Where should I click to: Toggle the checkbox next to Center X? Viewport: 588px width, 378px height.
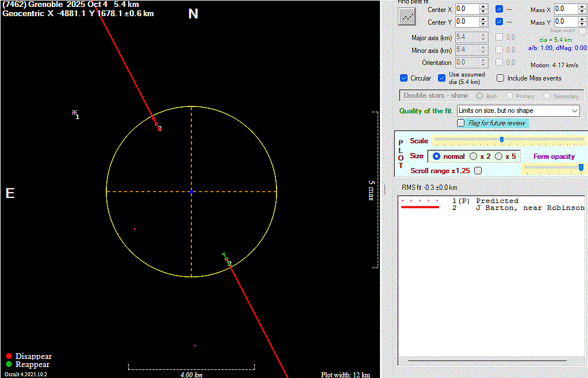coord(499,9)
